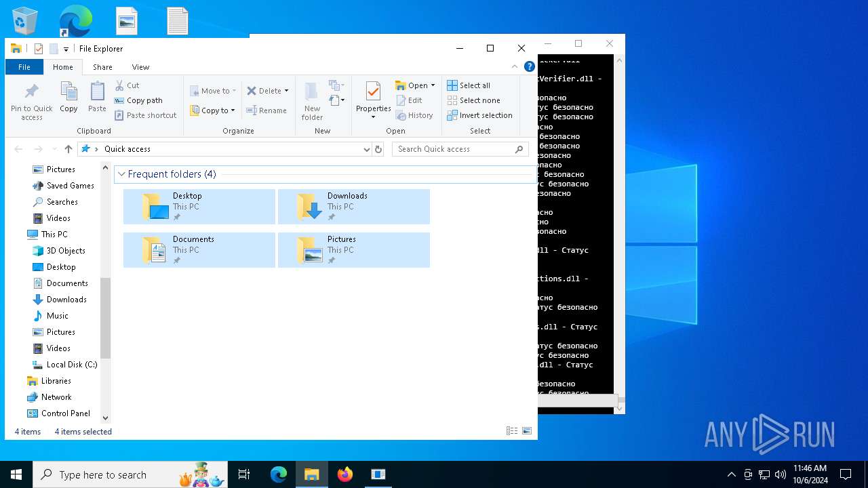Select the Desktop frequent folder tile
Image resolution: width=868 pixels, height=488 pixels.
point(199,207)
